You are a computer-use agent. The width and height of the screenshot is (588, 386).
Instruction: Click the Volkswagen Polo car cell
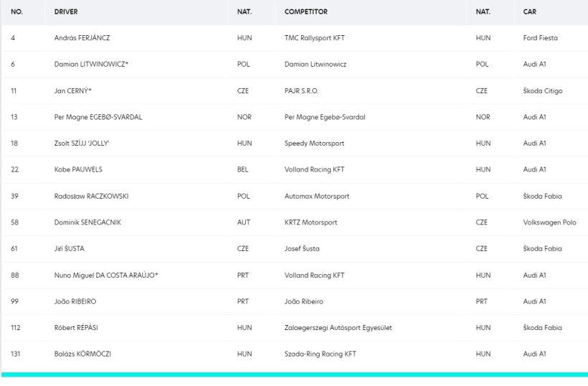tap(549, 222)
